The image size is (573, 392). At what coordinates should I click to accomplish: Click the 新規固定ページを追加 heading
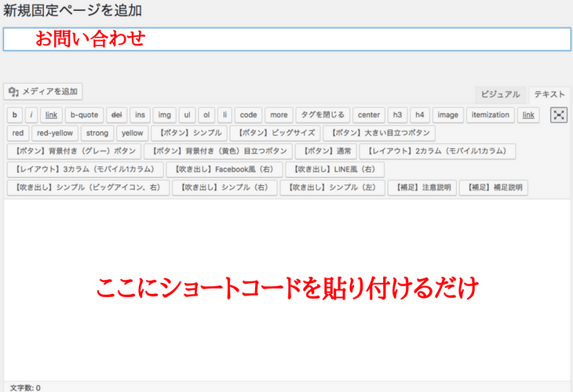[72, 10]
